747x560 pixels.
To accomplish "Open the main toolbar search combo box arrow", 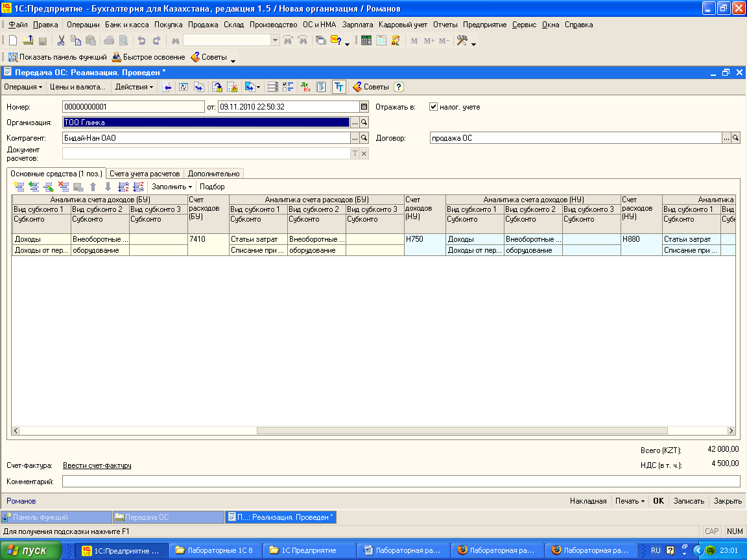I will pos(275,40).
